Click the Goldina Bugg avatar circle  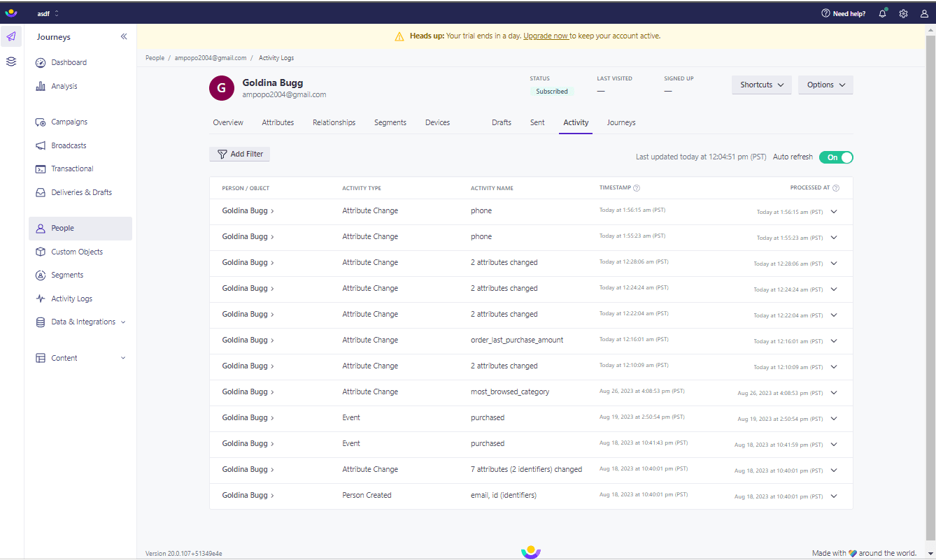coord(222,88)
